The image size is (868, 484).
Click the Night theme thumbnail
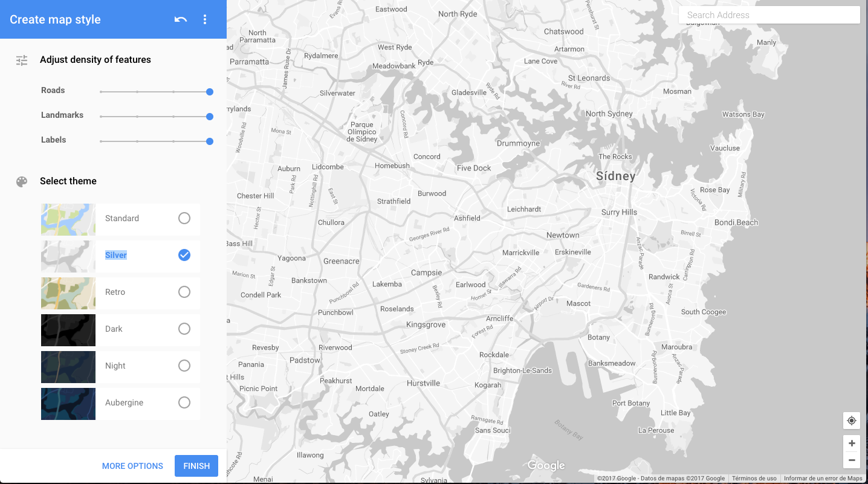click(x=68, y=367)
